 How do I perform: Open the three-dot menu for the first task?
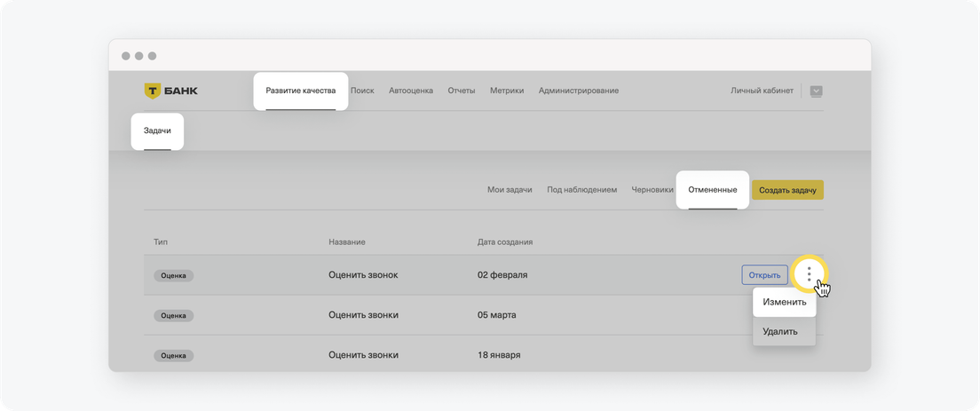point(809,273)
